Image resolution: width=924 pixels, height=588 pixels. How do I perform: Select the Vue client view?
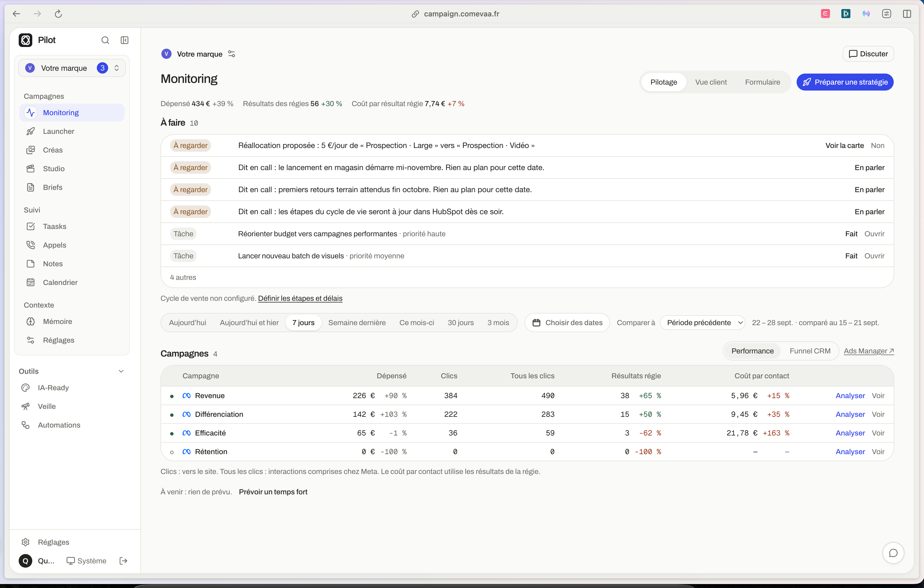coord(711,82)
